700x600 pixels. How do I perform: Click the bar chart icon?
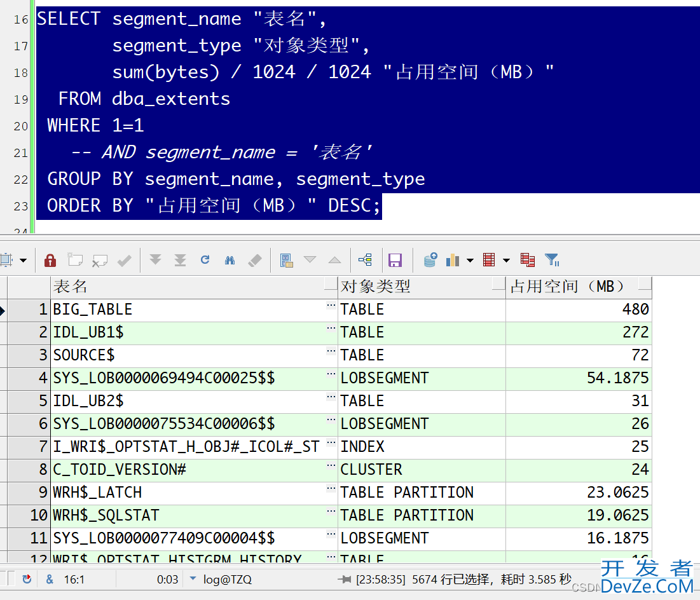[x=453, y=260]
